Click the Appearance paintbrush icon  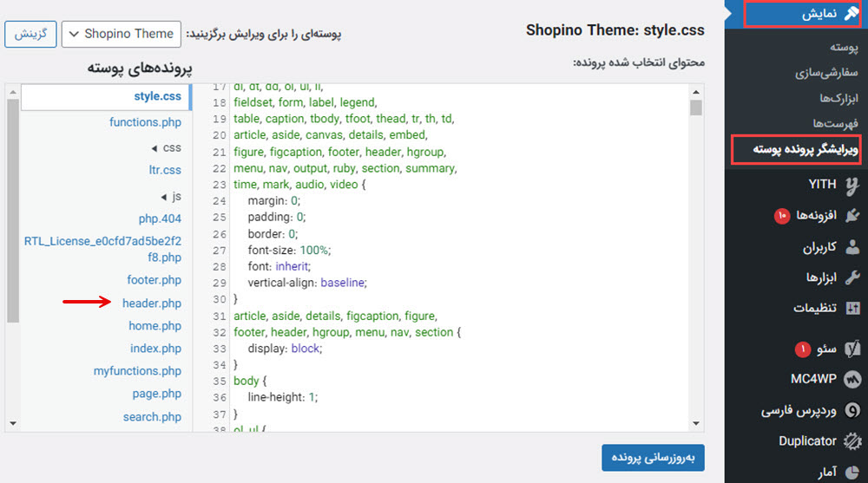(852, 15)
